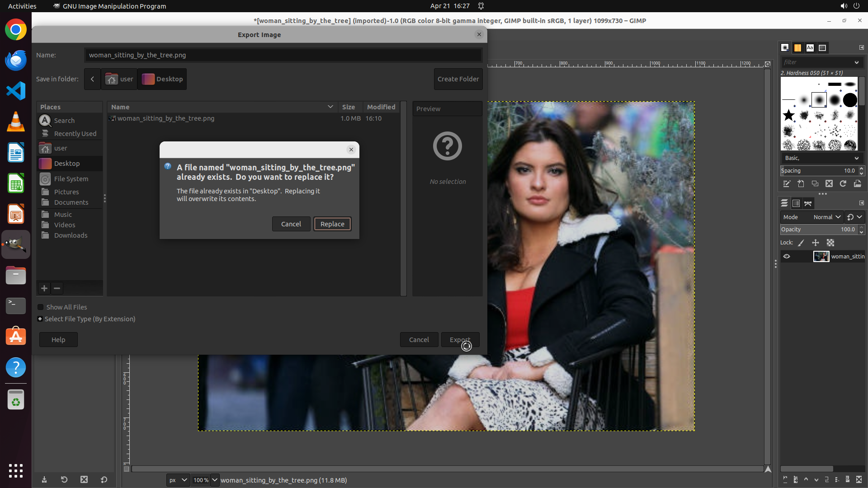Screen dimensions: 868x488
Task: Enable Show All Files checkbox
Action: [x=41, y=307]
